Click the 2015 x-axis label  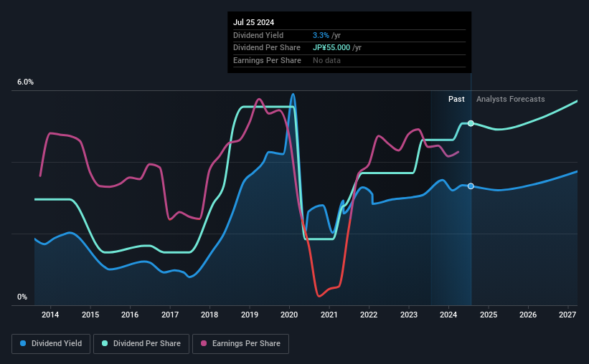(90, 315)
